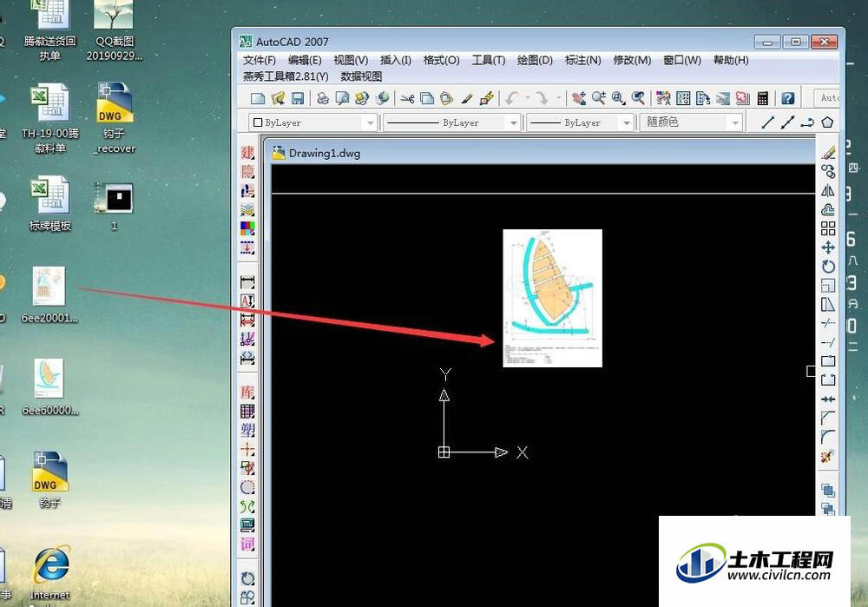The image size is (868, 607).
Task: Select the Erase tool in Modify toolbar
Action: (x=828, y=152)
